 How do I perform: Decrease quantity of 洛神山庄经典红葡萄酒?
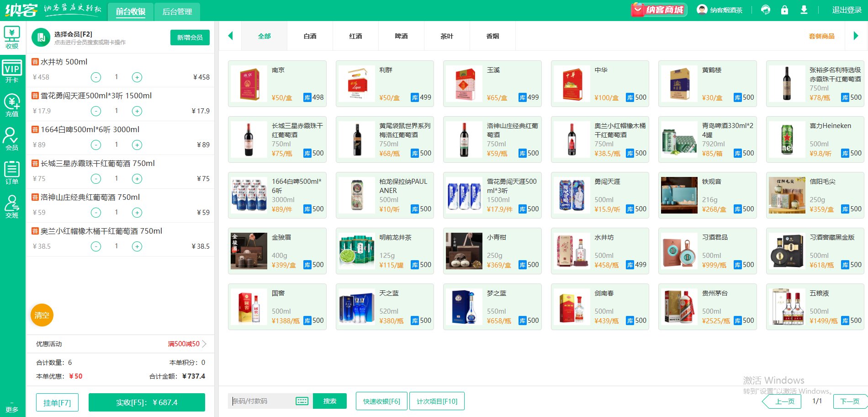(x=96, y=213)
